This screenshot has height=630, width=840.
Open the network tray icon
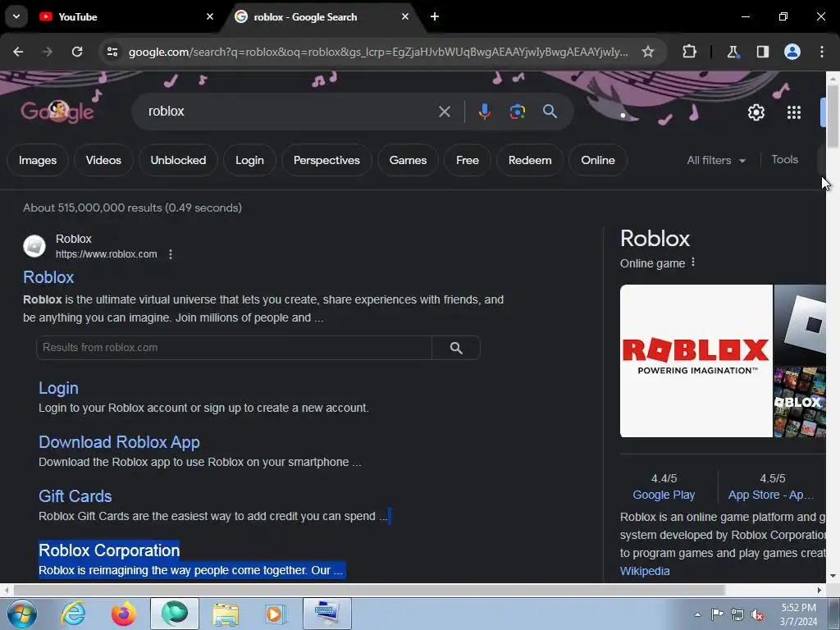(737, 615)
